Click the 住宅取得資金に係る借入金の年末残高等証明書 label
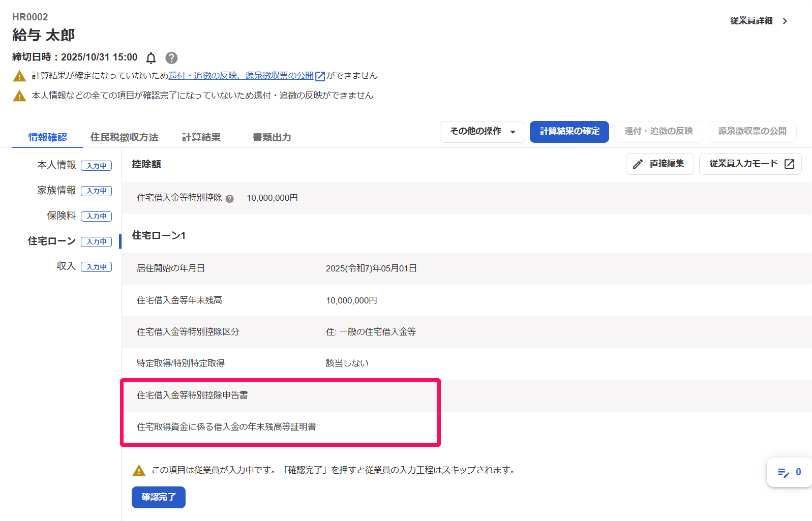The width and height of the screenshot is (812, 521). click(226, 427)
